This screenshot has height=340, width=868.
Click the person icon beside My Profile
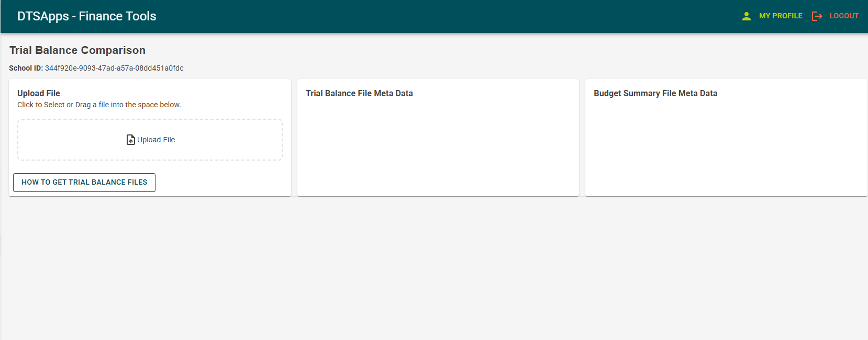coord(746,16)
